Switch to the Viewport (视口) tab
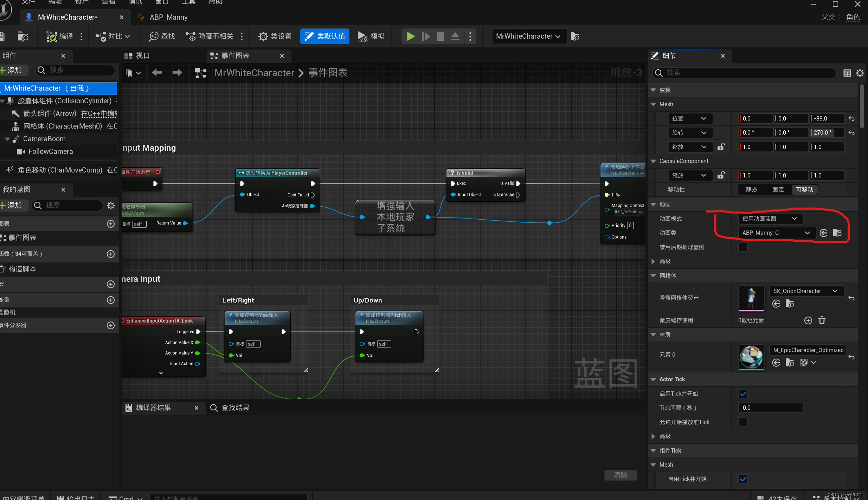The width and height of the screenshot is (868, 500). pos(137,56)
